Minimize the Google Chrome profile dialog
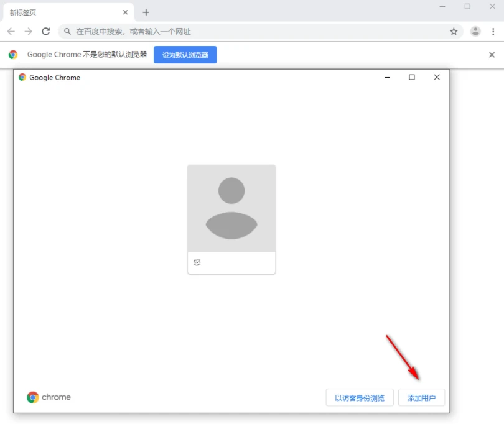 coord(387,77)
